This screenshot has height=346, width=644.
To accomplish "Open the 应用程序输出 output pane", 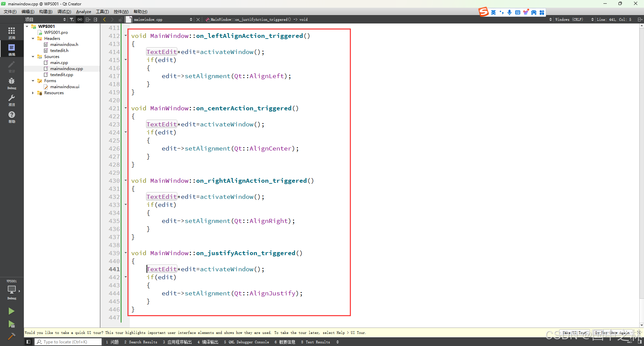I will click(x=177, y=342).
